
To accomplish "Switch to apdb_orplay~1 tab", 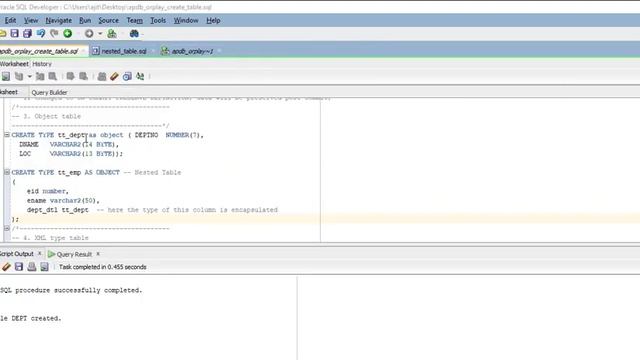I will point(192,51).
